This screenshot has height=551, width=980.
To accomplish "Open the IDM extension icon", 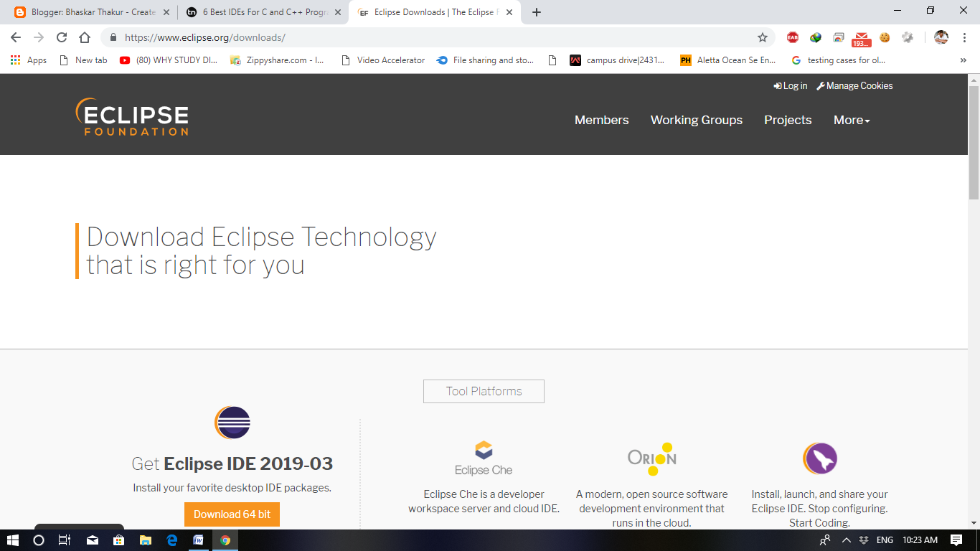I will [815, 37].
